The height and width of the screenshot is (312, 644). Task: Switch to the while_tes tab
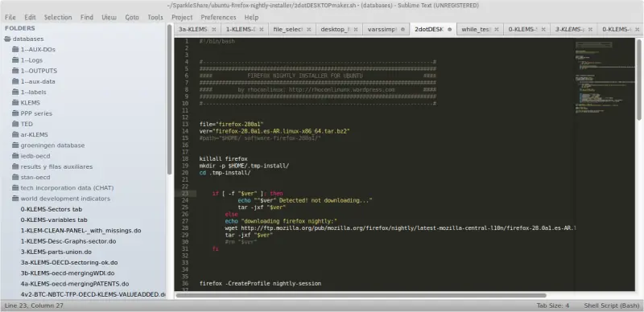(x=476, y=30)
